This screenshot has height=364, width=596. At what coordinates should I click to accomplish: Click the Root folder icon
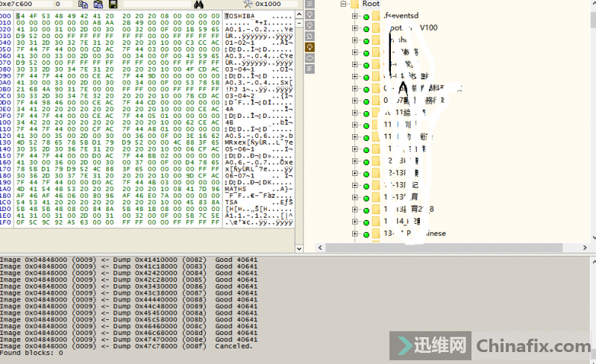coord(354,4)
